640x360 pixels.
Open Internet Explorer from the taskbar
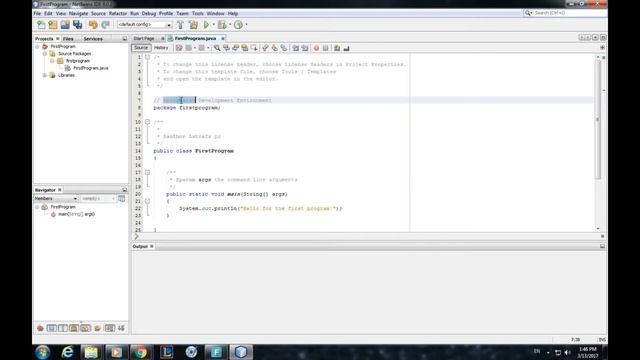click(67, 352)
